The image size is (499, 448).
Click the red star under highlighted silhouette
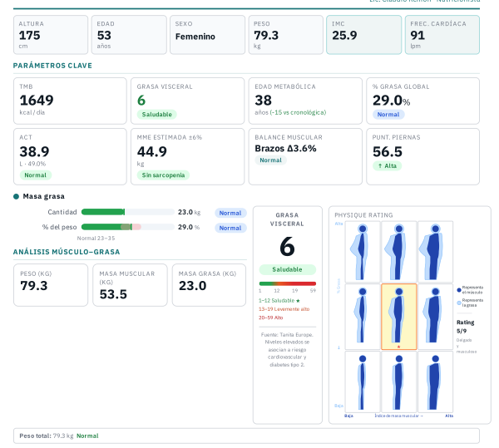coord(398,347)
